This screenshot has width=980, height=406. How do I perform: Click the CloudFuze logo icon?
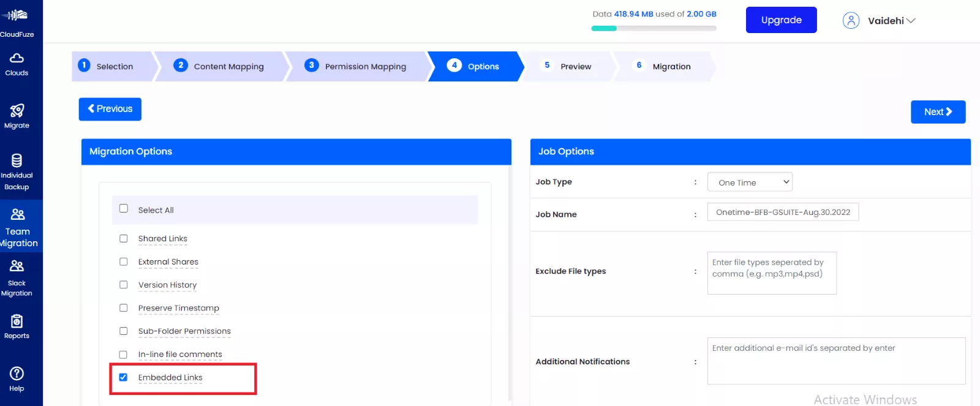16,16
